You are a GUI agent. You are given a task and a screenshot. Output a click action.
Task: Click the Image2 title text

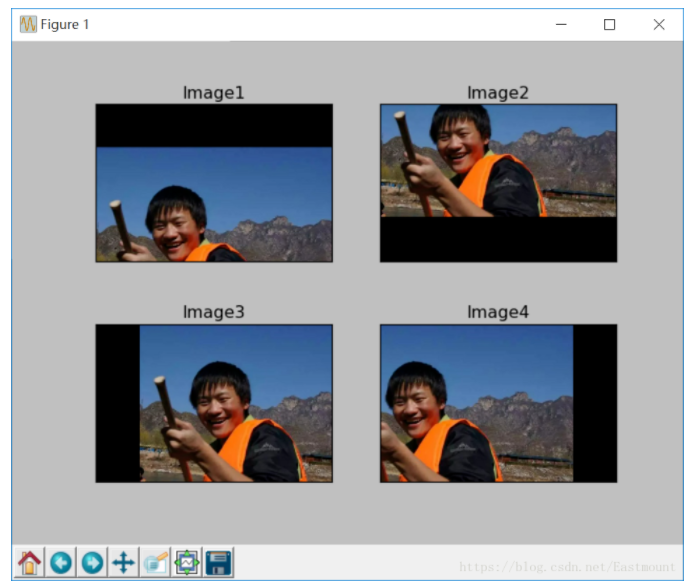[x=498, y=93]
